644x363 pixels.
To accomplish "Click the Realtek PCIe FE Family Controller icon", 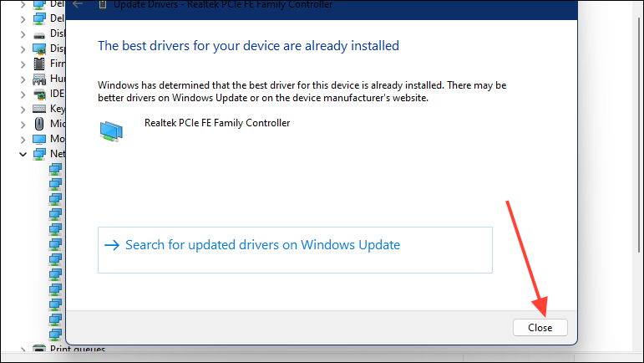I will (x=111, y=131).
